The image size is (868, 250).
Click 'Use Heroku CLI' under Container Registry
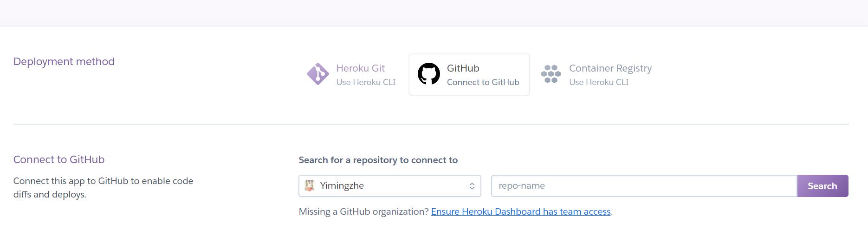tap(599, 82)
